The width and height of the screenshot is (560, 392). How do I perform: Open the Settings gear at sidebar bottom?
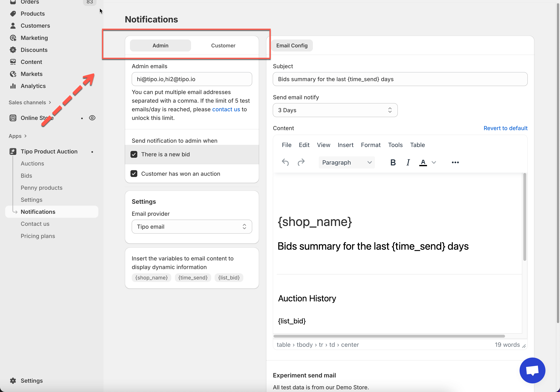coord(13,381)
